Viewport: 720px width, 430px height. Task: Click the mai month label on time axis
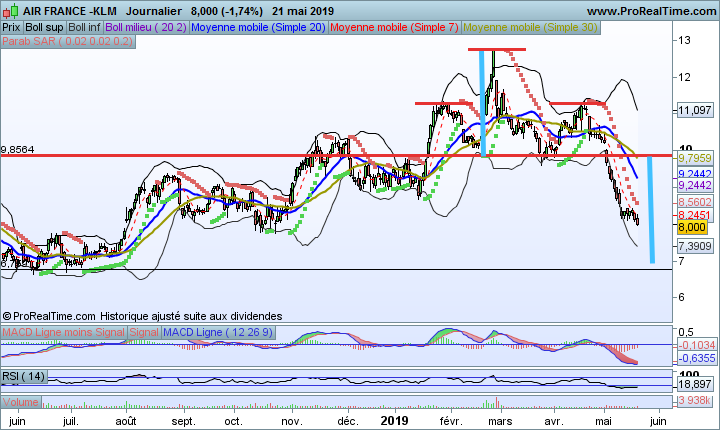point(603,421)
